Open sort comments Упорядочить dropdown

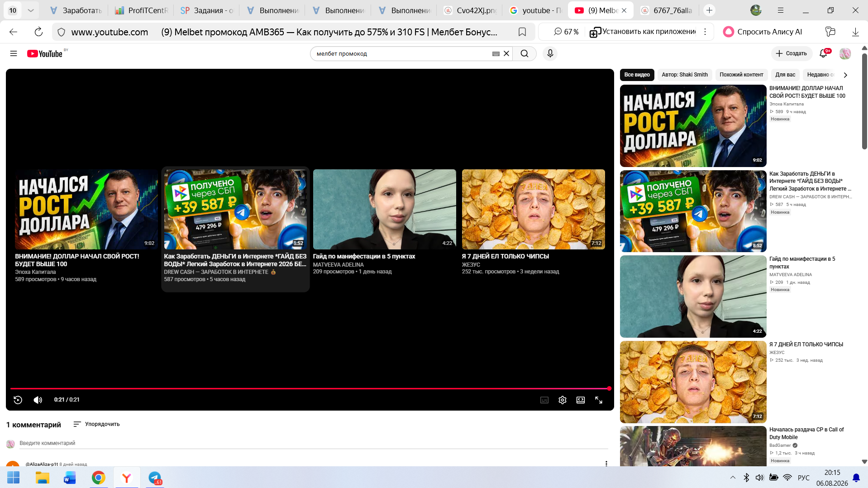click(96, 424)
